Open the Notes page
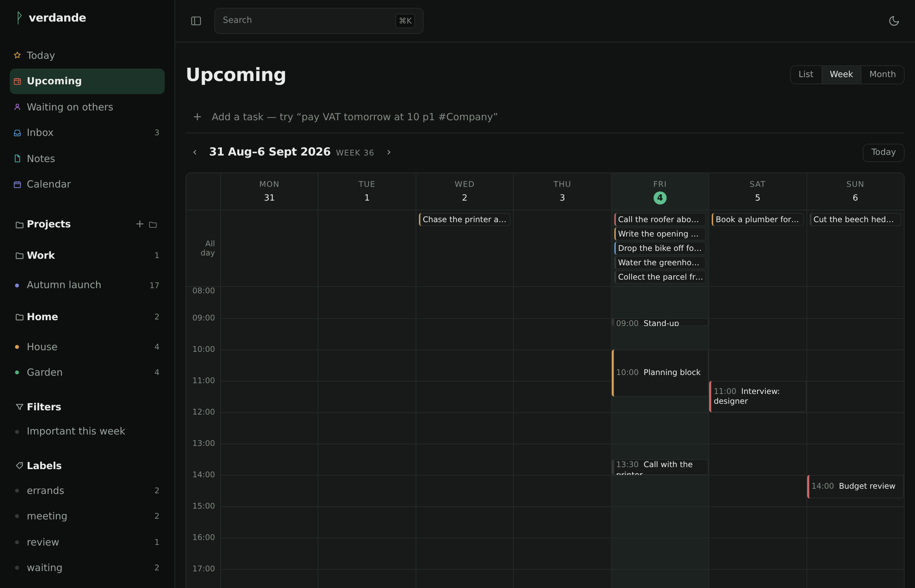 [x=87, y=158]
